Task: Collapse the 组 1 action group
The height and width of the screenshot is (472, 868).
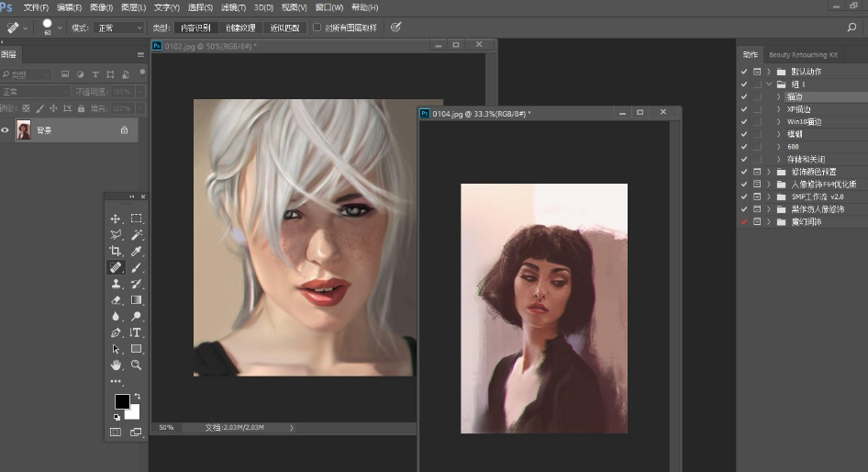Action: [769, 84]
